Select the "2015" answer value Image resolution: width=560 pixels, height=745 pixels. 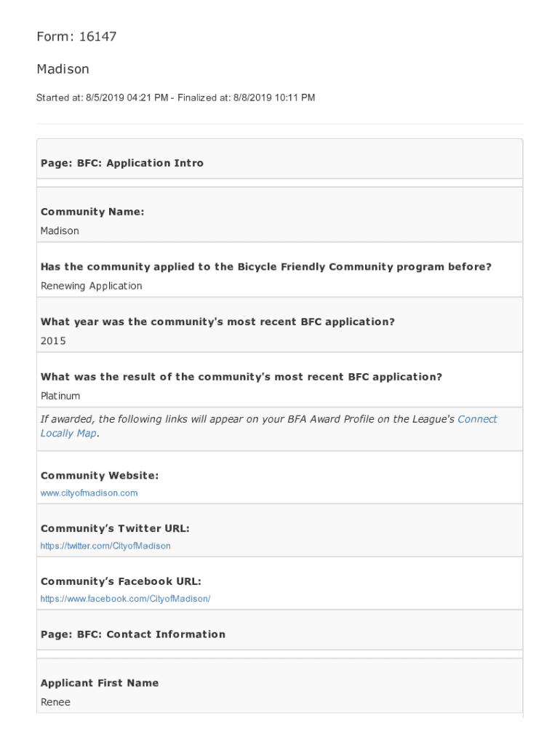click(53, 341)
